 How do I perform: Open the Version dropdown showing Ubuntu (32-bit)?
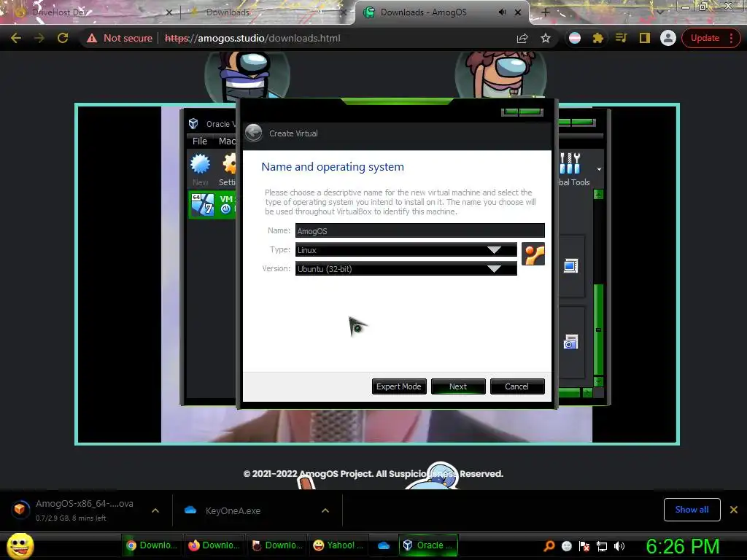pos(406,269)
